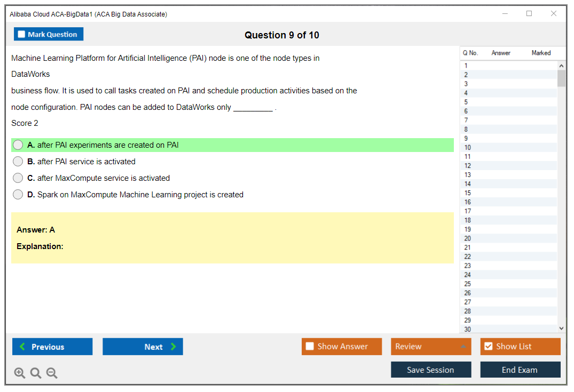Uncheck the Show List checkbox

(x=488, y=347)
